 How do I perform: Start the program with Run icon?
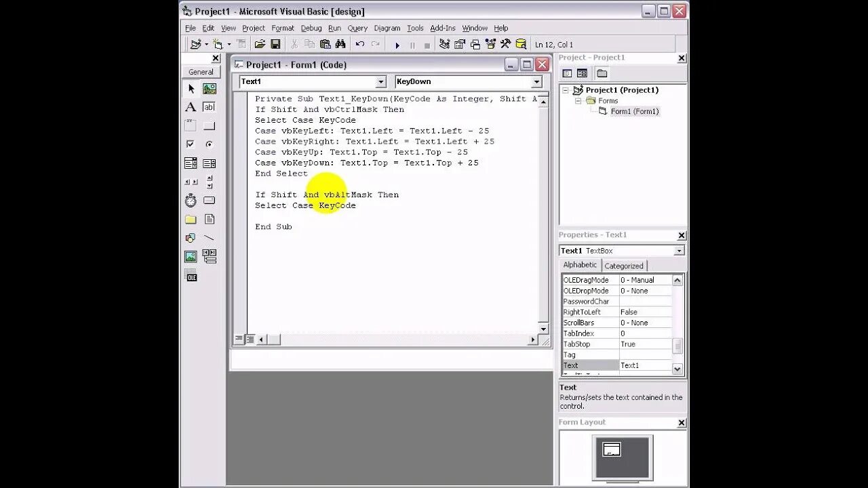pyautogui.click(x=397, y=45)
